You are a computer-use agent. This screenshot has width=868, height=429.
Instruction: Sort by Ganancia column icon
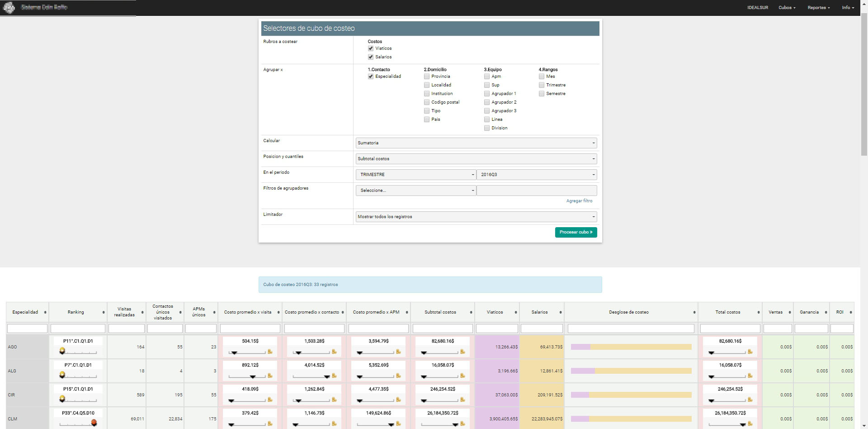pos(826,312)
